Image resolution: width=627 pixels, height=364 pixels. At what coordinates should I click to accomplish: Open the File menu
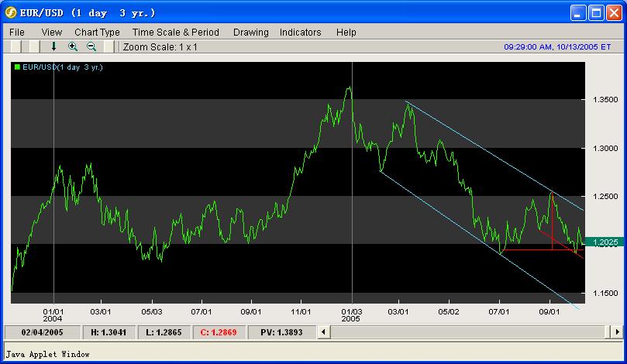17,33
